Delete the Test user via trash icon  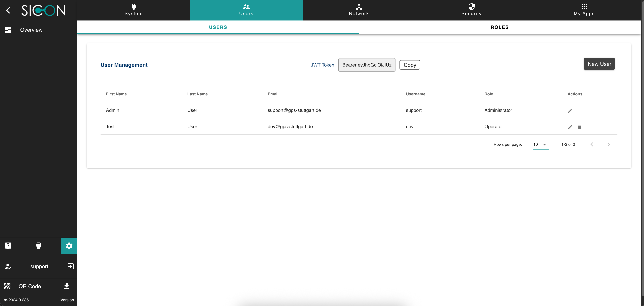click(580, 127)
